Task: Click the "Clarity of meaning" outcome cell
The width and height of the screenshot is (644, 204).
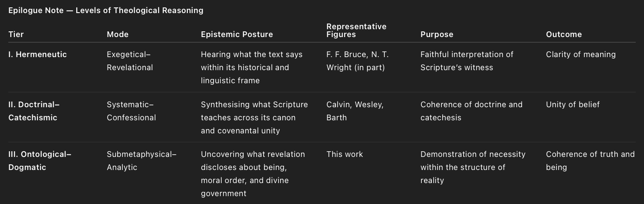Action: coord(580,54)
